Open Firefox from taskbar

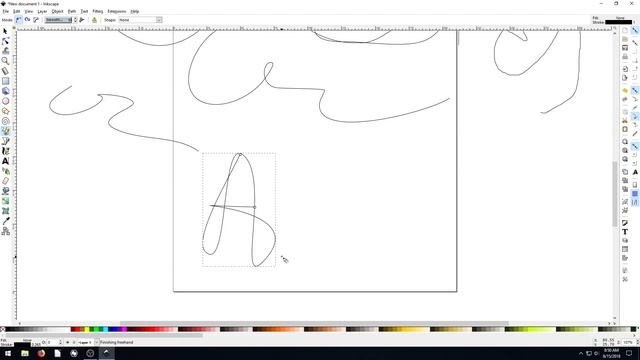[x=41, y=353]
